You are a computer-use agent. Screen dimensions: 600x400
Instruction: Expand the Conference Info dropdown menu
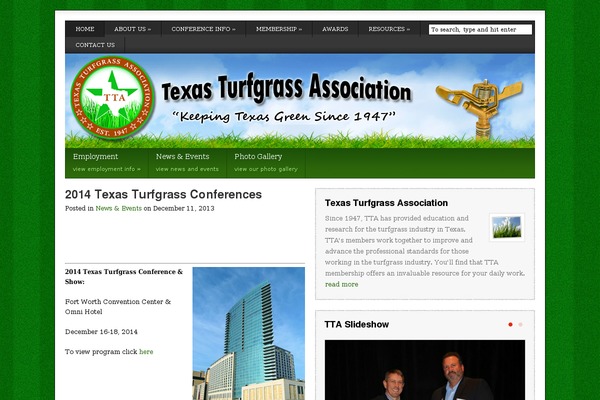(x=203, y=29)
